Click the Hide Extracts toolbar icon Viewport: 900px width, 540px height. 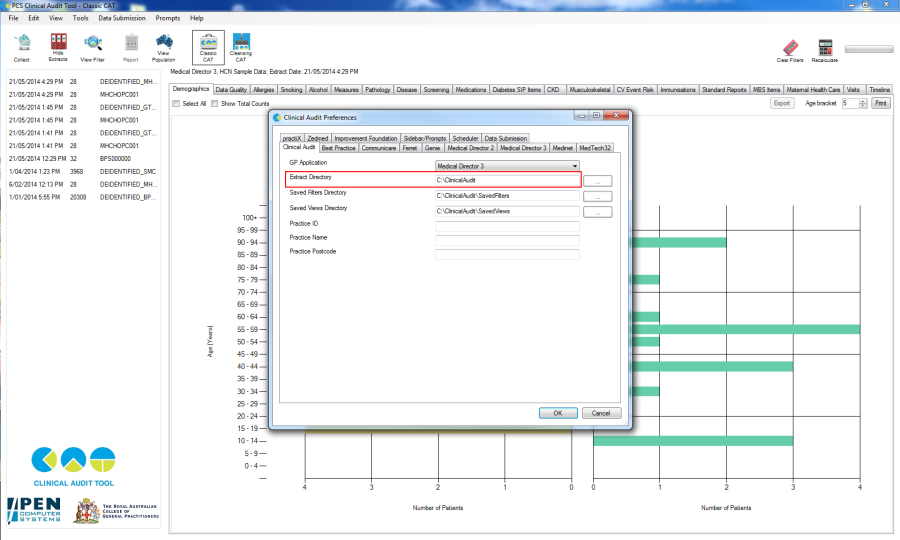[58, 47]
